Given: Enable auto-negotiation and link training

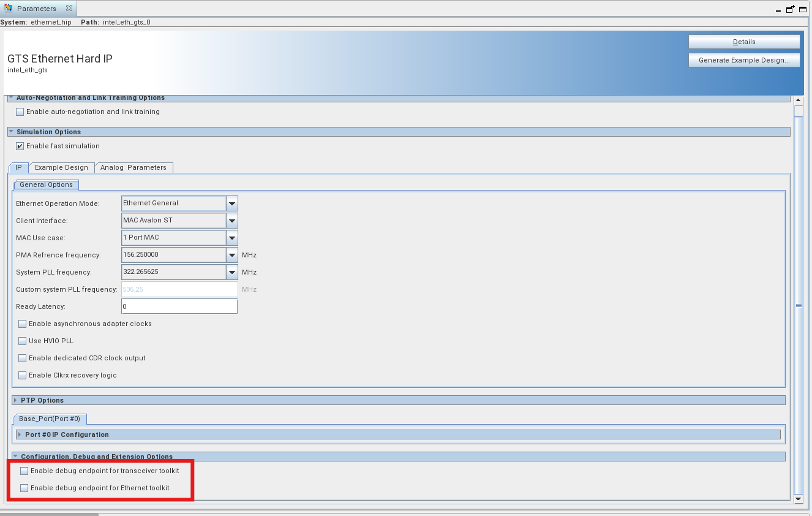Looking at the screenshot, I should pos(20,112).
